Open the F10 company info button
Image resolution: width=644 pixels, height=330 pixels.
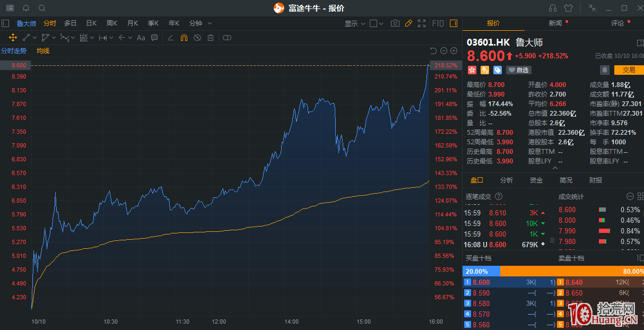tap(438, 23)
